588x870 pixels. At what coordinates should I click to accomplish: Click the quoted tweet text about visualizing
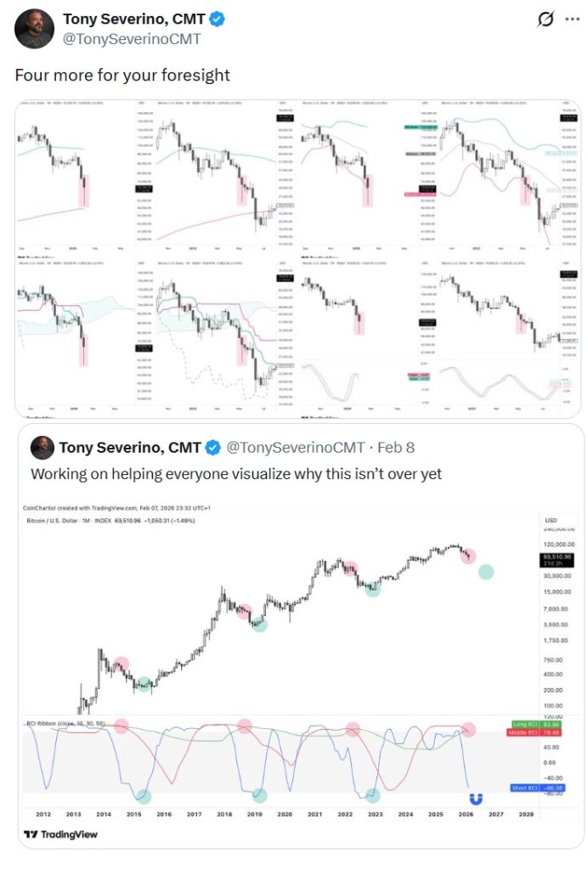pos(236,474)
